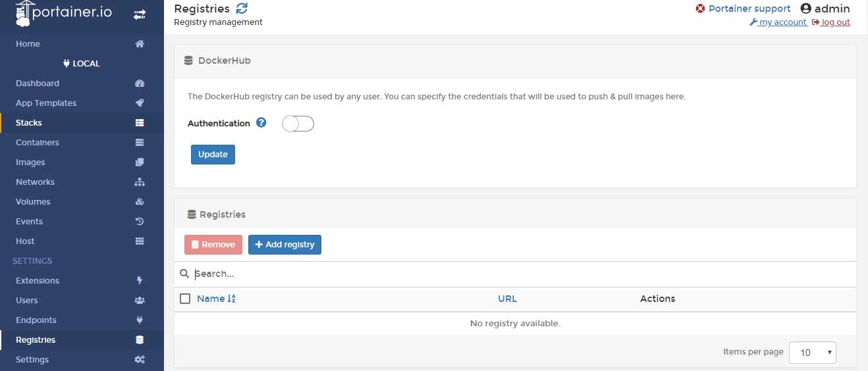This screenshot has width=868, height=371.
Task: Click the refresh icon beside Registries title
Action: [x=242, y=9]
